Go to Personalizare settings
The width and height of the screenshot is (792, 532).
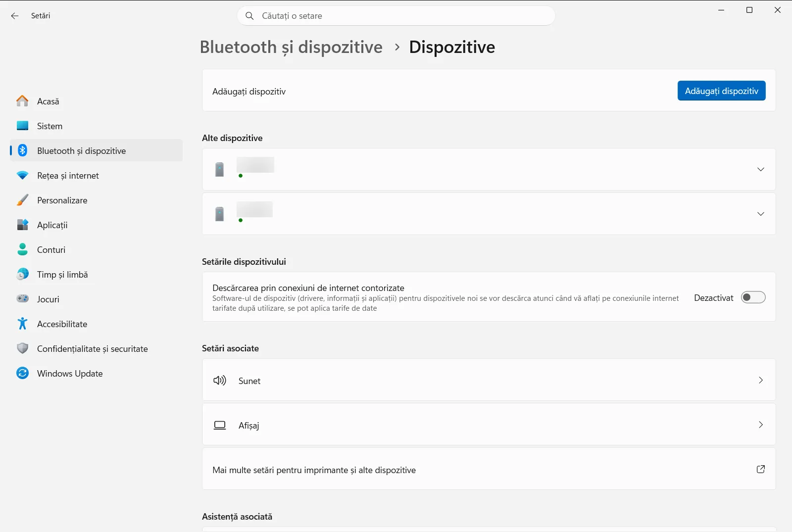[96, 200]
